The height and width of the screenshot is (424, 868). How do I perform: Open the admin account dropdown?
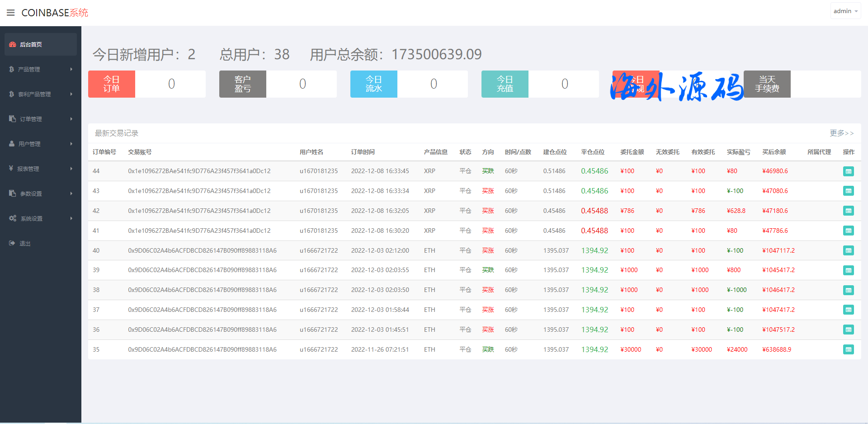[845, 11]
